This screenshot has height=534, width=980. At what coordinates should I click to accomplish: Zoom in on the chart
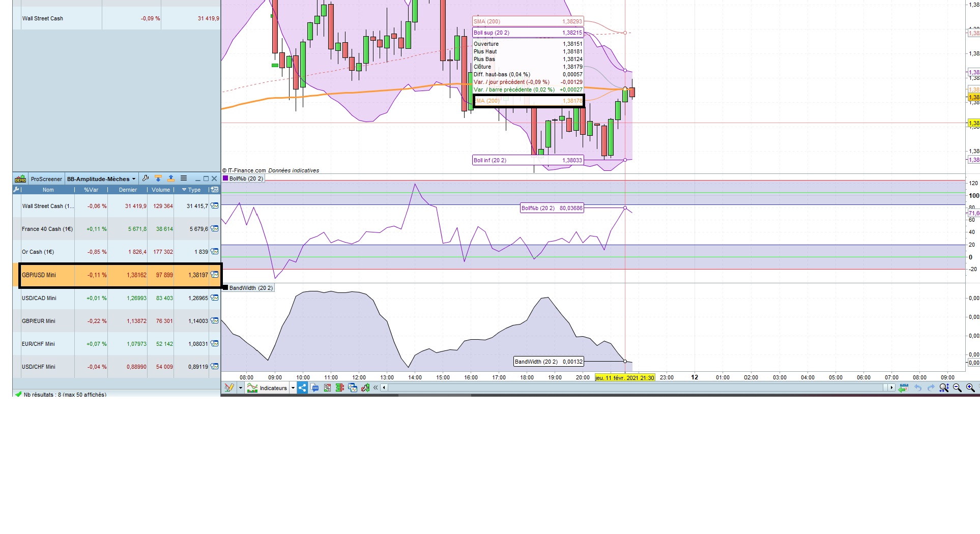coord(970,388)
